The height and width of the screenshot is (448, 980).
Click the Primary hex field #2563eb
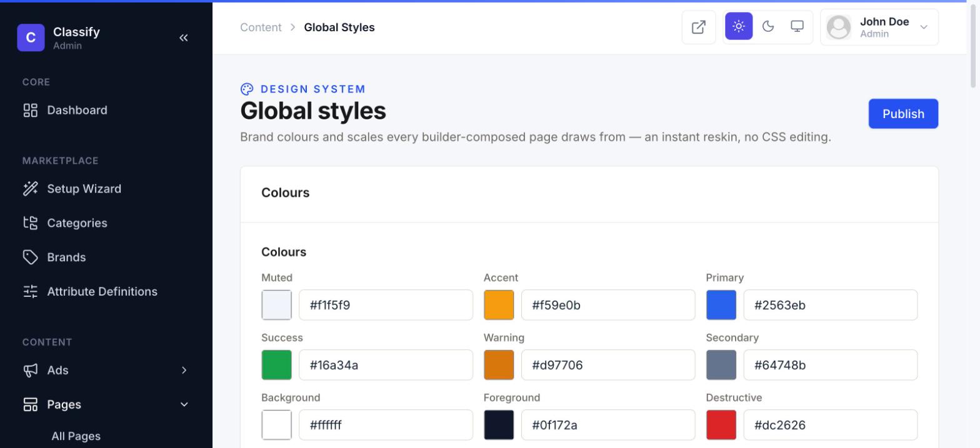coord(831,305)
